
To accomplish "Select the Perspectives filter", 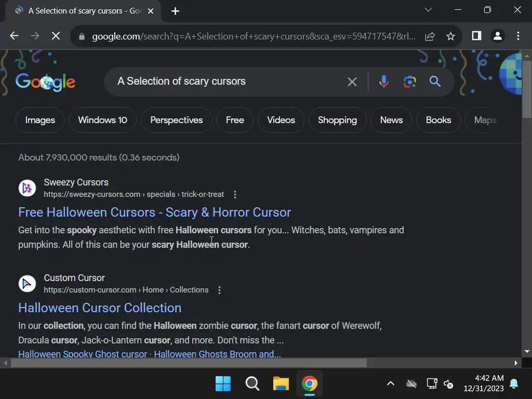I will tap(177, 120).
